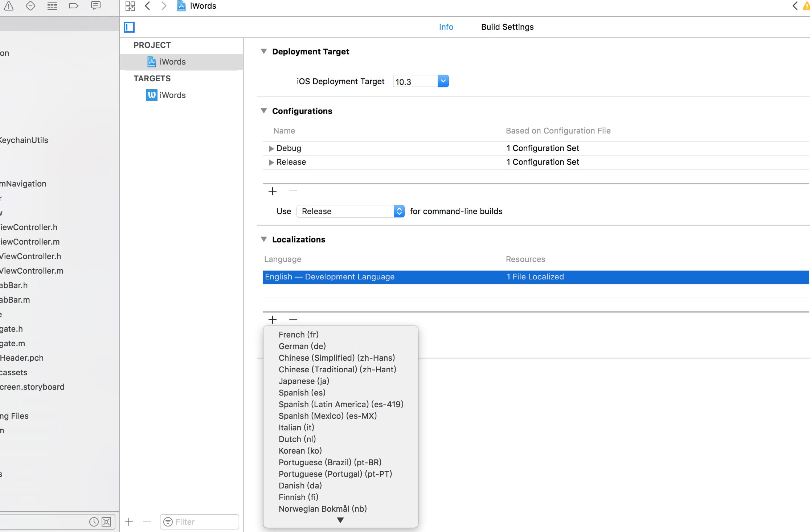Choose Japanese (ja) from the language menu

pos(304,381)
